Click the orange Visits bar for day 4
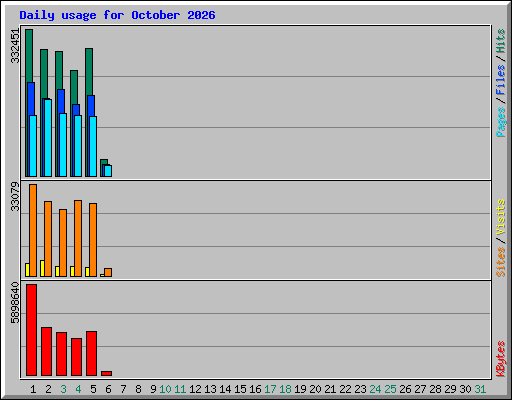The height and width of the screenshot is (400, 512). (x=78, y=238)
